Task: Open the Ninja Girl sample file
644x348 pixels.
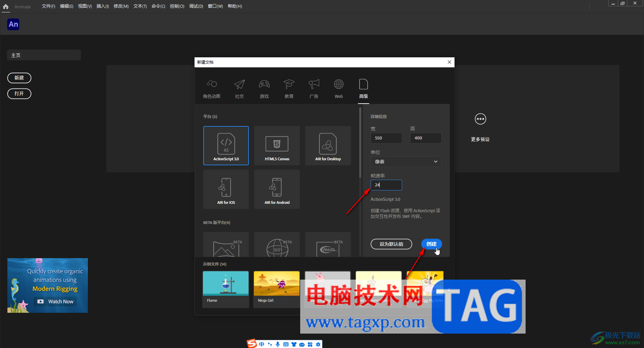Action: tap(277, 289)
